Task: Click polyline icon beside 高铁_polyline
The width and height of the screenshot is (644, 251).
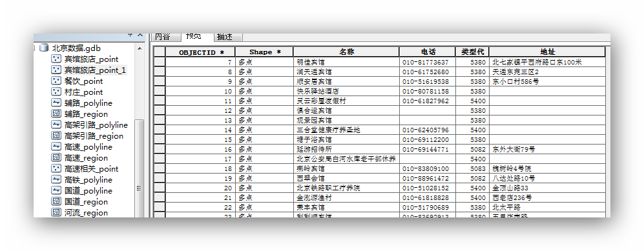Action: [x=56, y=180]
